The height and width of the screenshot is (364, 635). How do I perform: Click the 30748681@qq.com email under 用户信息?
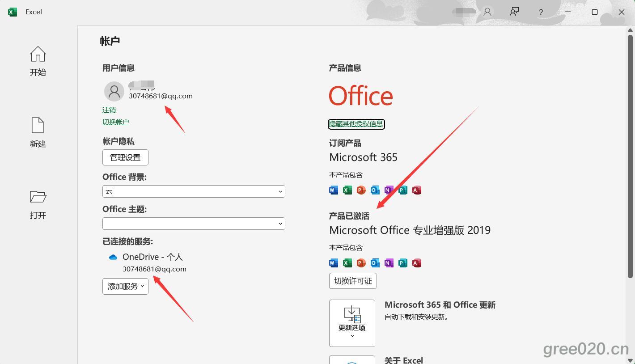[x=161, y=96]
